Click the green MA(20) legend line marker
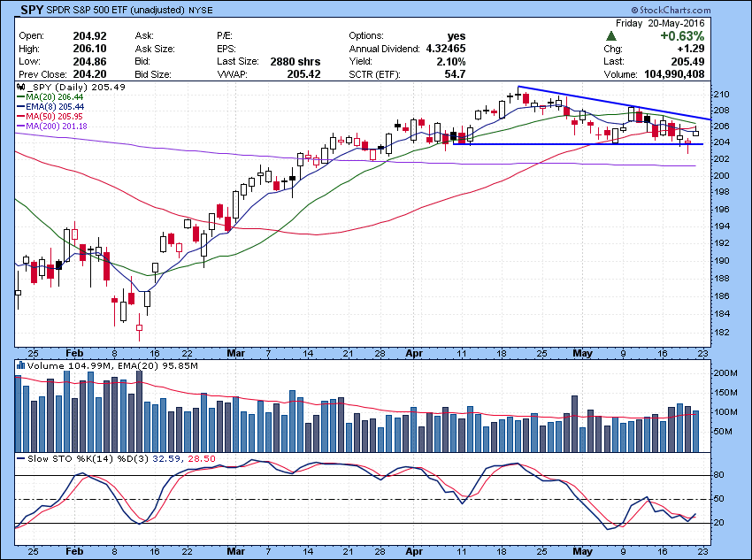The width and height of the screenshot is (752, 560). [x=20, y=96]
